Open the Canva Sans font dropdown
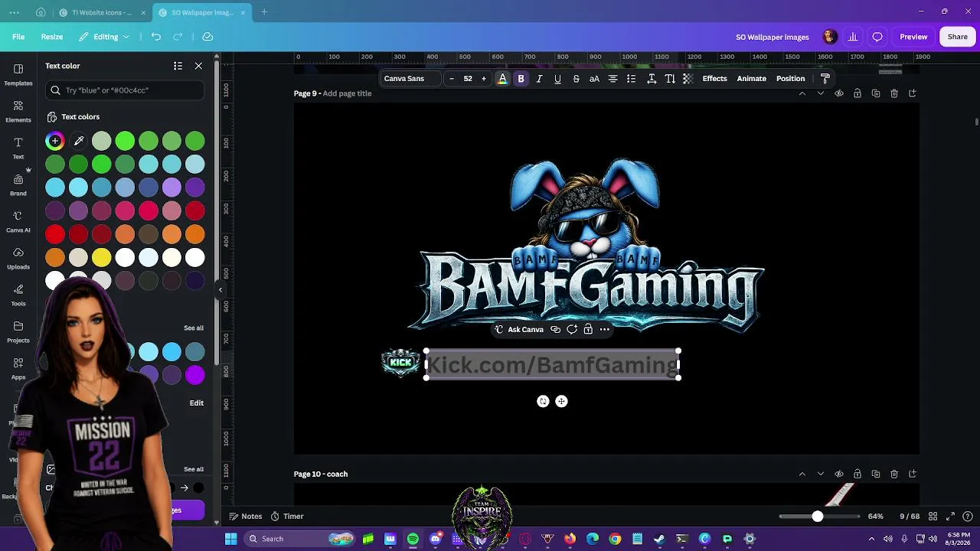980x551 pixels. click(410, 79)
